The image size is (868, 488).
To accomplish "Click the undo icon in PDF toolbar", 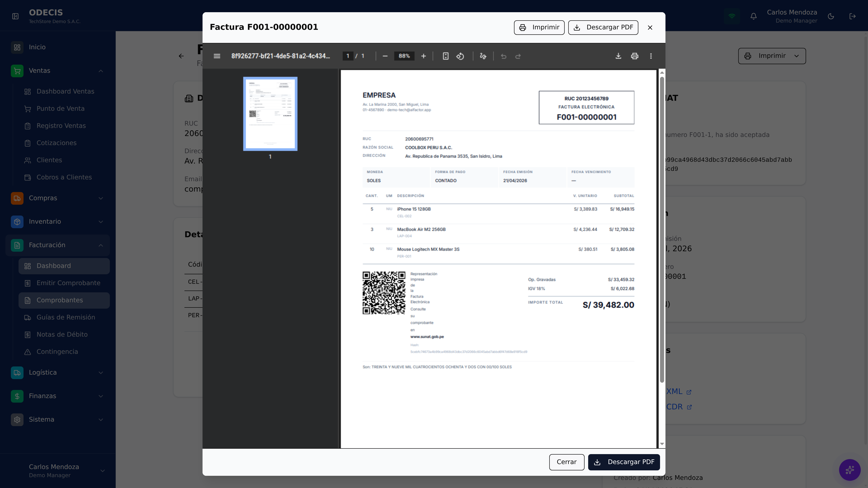I will 503,56.
